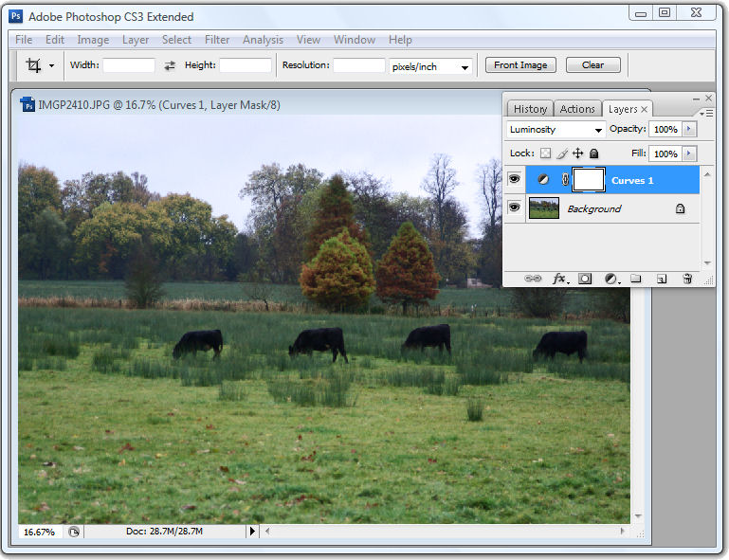Click the document horizontal scroll left arrow
The height and width of the screenshot is (560, 729).
click(x=267, y=531)
